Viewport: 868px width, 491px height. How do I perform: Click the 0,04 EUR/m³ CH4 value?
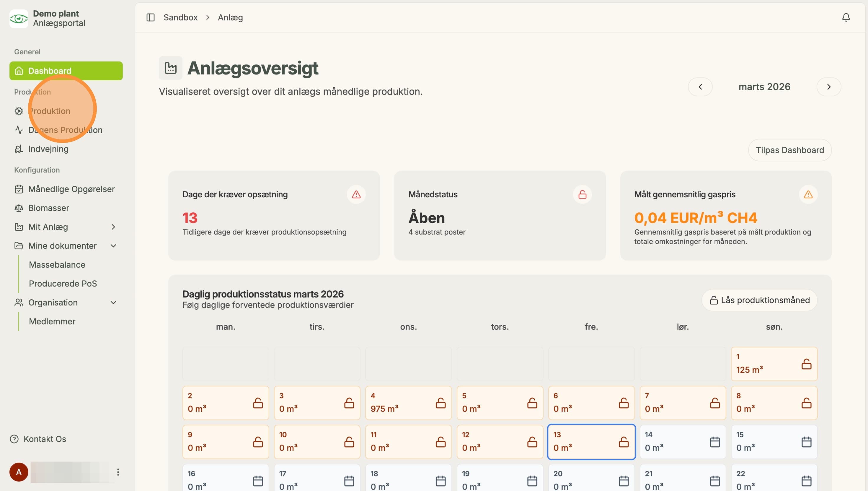pyautogui.click(x=696, y=218)
